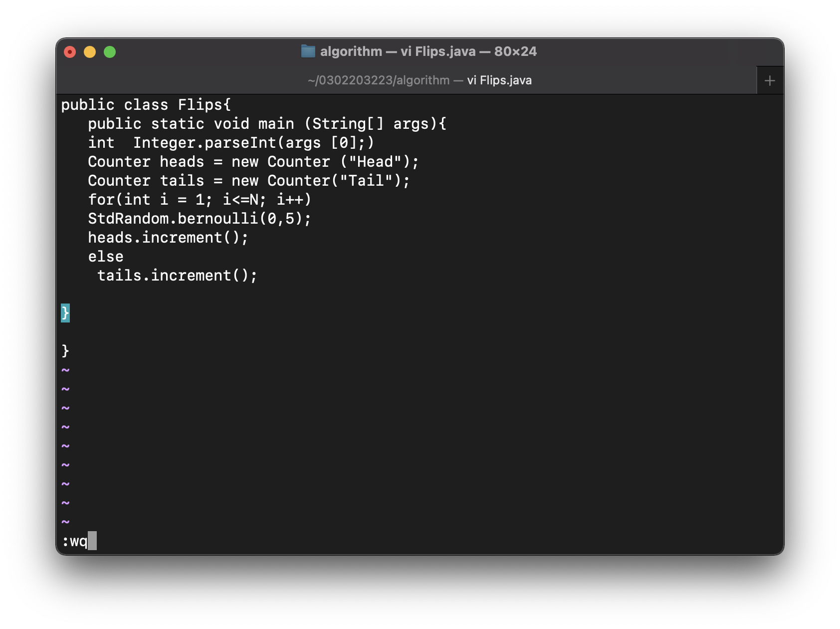Open a new terminal tab with plus button
The image size is (840, 629).
[x=770, y=80]
